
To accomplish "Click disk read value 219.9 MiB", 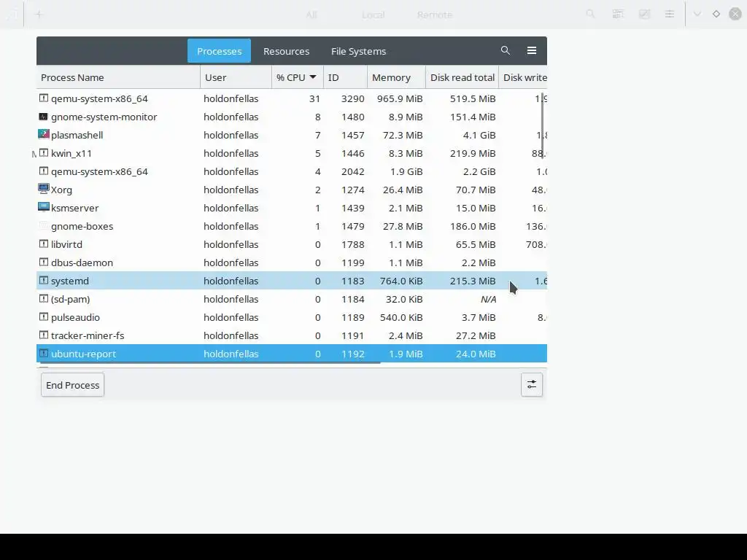I will 473,153.
